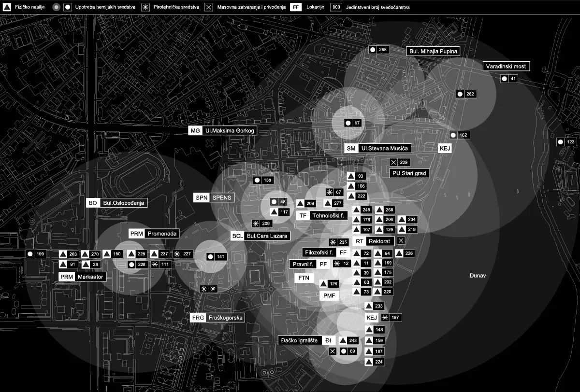Select the KEJ label below marker 162

point(445,149)
